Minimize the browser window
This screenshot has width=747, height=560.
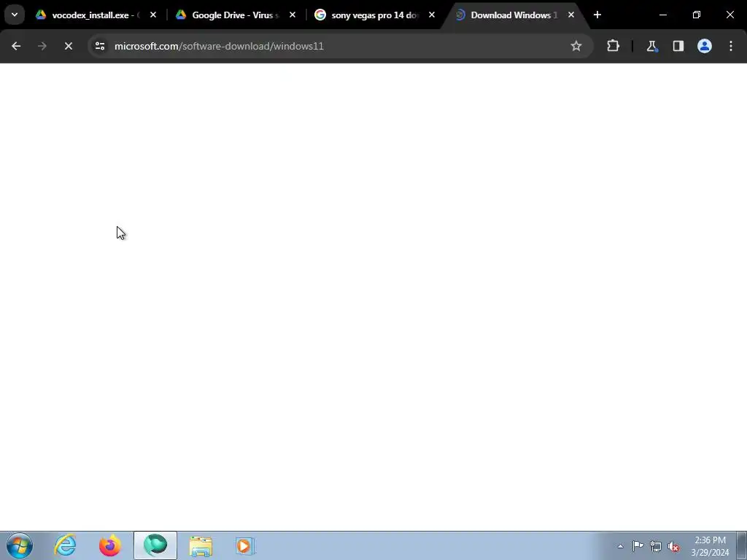click(x=663, y=15)
